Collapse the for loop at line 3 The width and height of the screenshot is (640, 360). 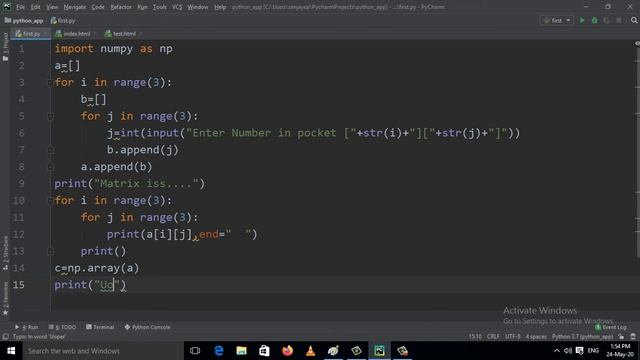[x=50, y=83]
